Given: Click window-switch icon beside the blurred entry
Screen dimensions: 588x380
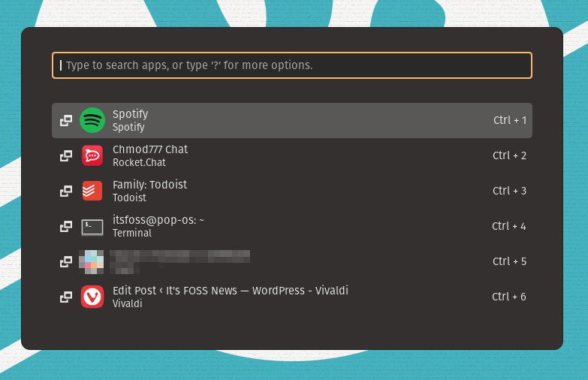Looking at the screenshot, I should coord(66,261).
